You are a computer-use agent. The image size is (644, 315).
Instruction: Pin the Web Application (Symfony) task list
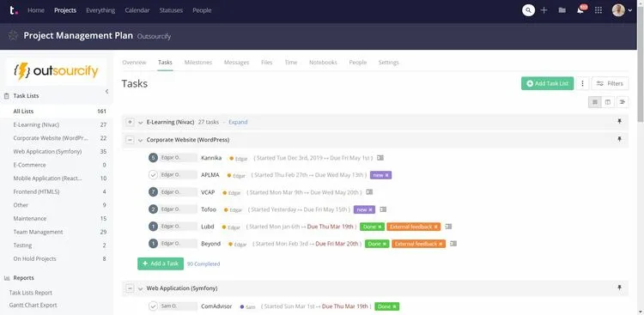[x=619, y=288]
